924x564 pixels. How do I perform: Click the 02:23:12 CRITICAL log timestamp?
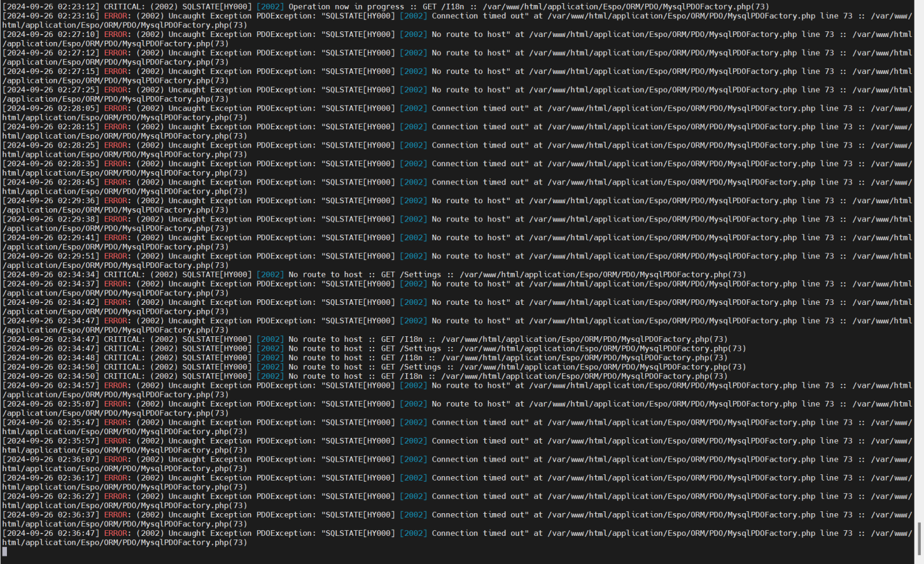51,7
